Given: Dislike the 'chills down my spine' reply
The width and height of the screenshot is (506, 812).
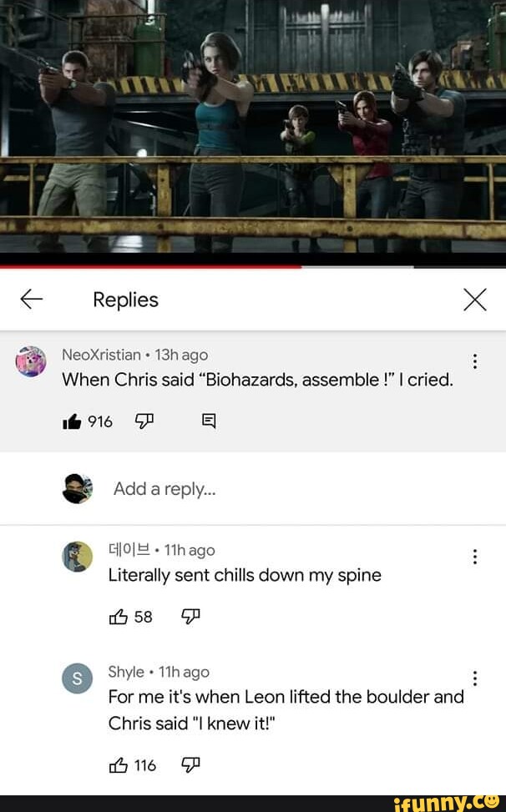Looking at the screenshot, I should (x=190, y=616).
